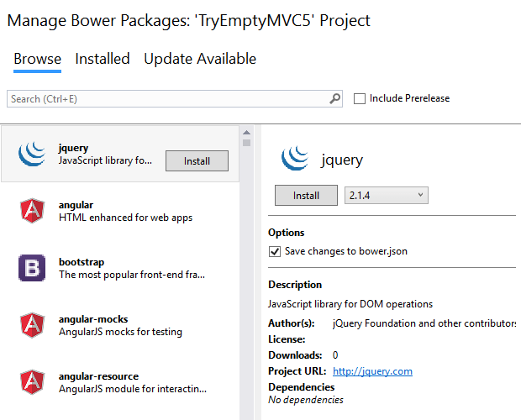521x420 pixels.
Task: Click the search magnifier icon
Action: click(335, 98)
